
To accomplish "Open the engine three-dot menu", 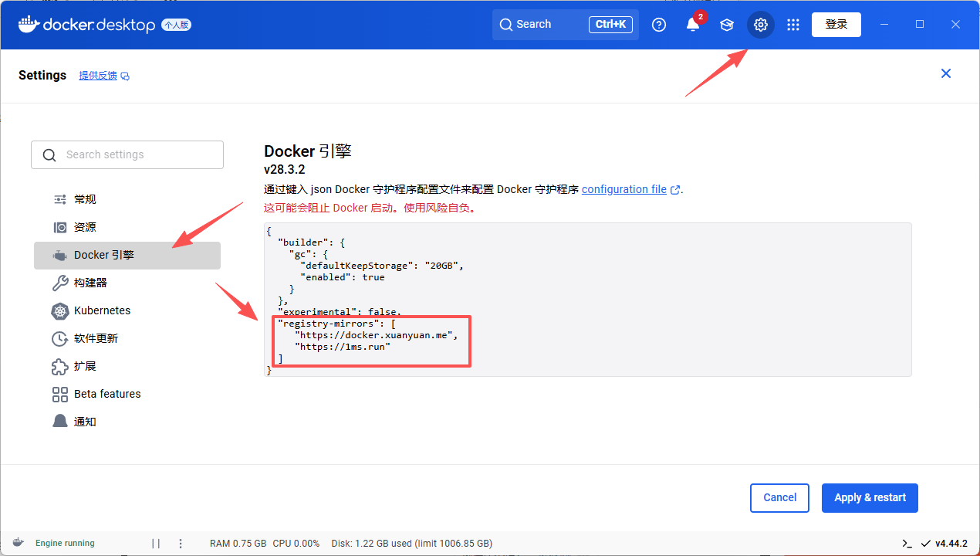I will (x=181, y=543).
